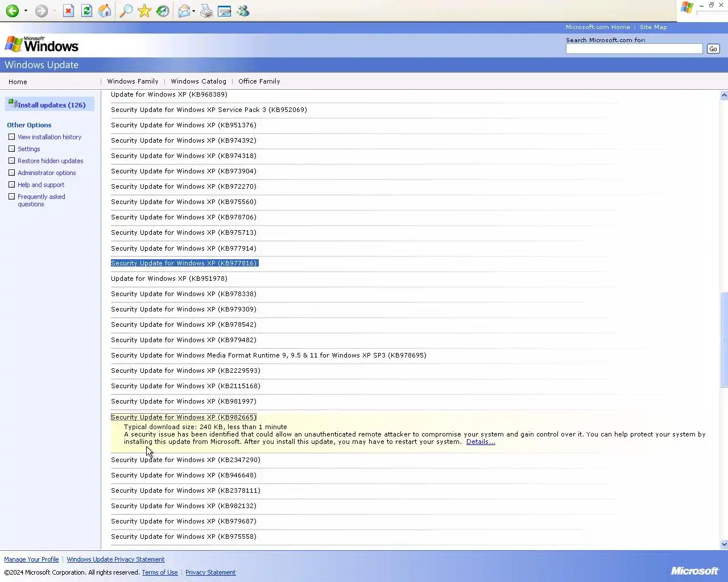Select Security Update KB975713 row
Image resolution: width=728 pixels, height=582 pixels.
coord(184,232)
